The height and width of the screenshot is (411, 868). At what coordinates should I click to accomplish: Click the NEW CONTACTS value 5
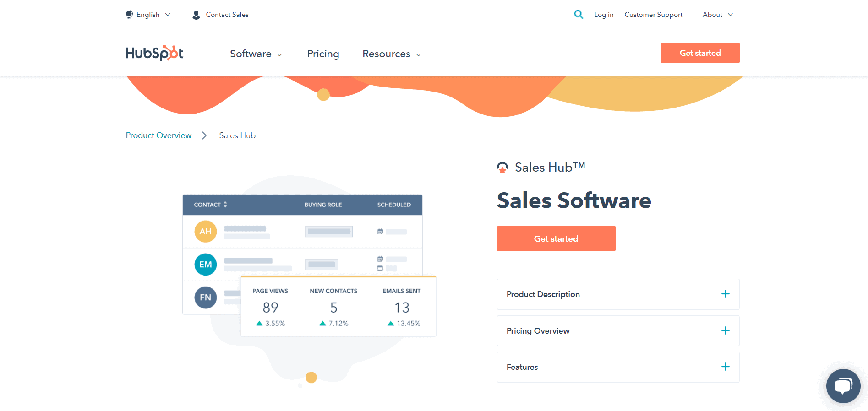334,308
